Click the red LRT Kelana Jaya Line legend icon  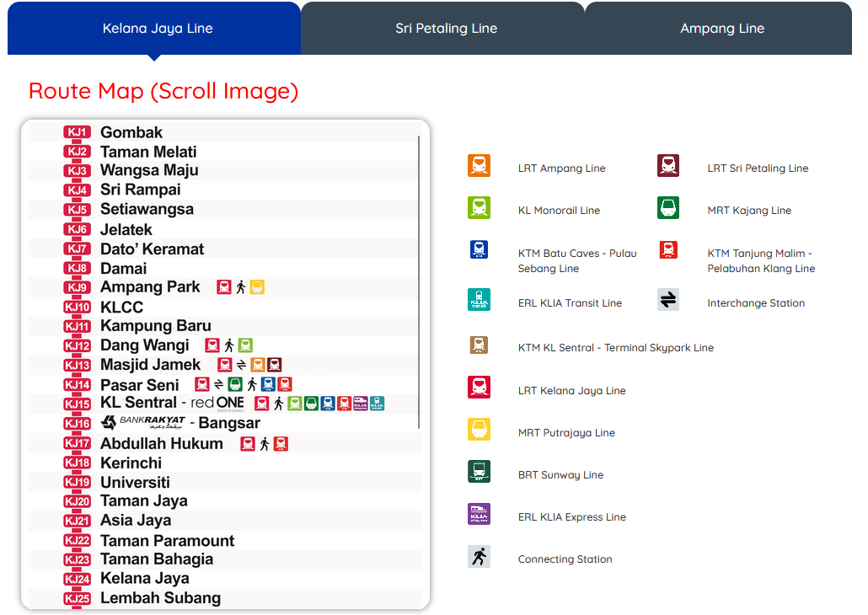(x=479, y=387)
